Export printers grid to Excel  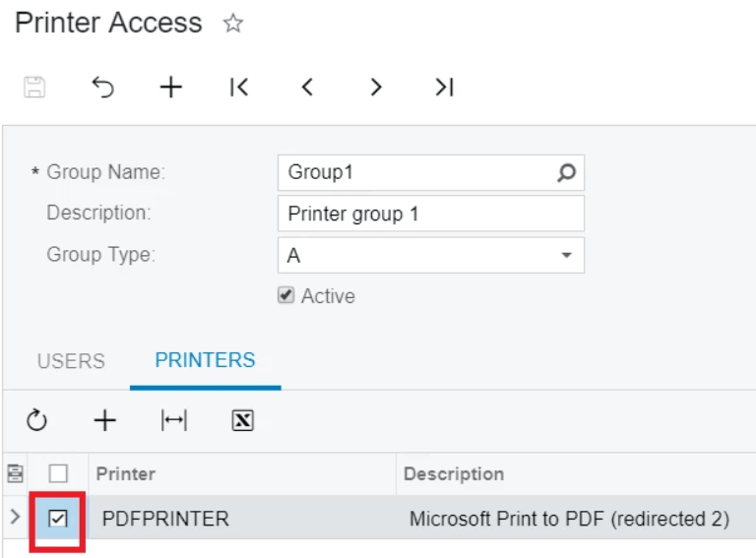242,420
